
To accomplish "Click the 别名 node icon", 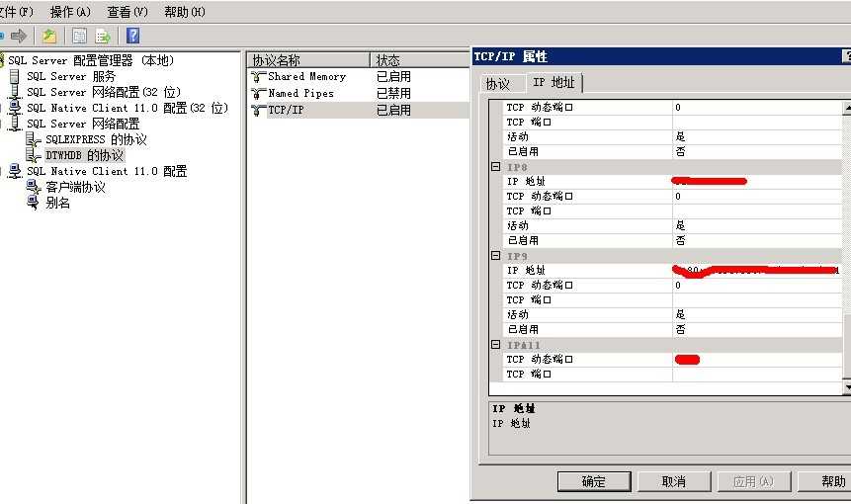I will click(33, 203).
